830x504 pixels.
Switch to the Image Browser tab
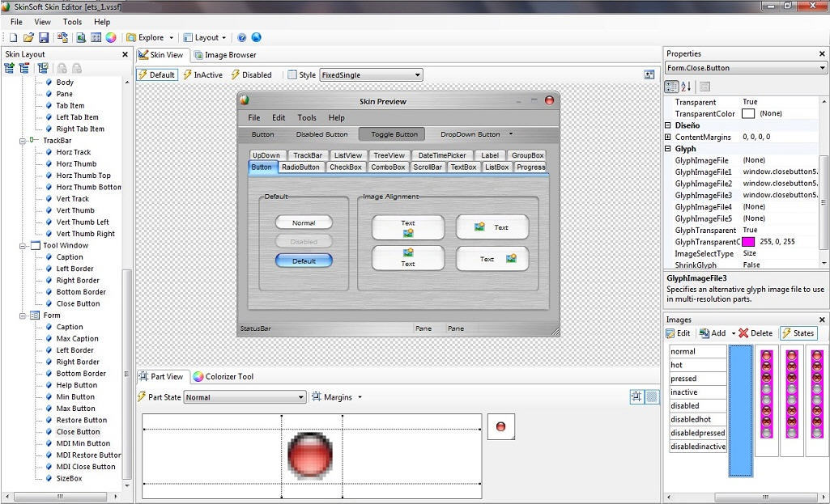pyautogui.click(x=225, y=55)
